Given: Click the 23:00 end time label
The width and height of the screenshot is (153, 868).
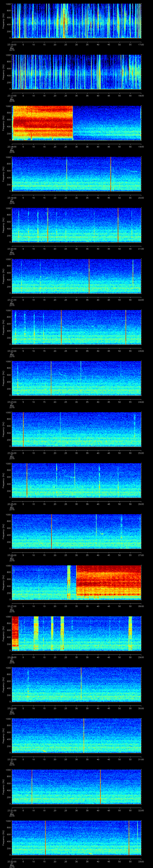Looking at the screenshot, I should [x=141, y=351].
